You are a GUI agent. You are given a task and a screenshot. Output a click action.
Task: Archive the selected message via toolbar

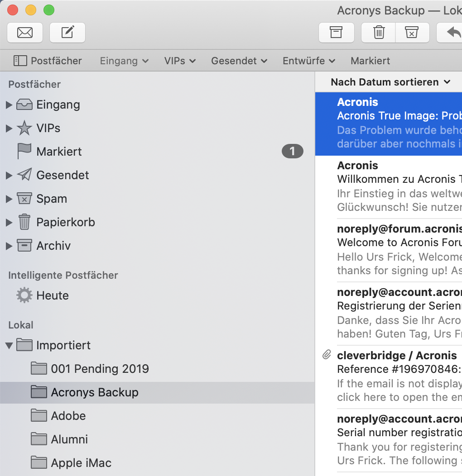click(x=336, y=33)
